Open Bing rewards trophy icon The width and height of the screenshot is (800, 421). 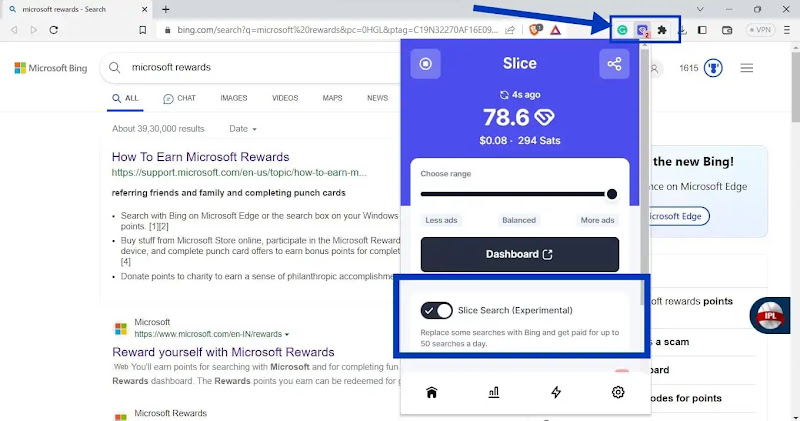pyautogui.click(x=713, y=68)
